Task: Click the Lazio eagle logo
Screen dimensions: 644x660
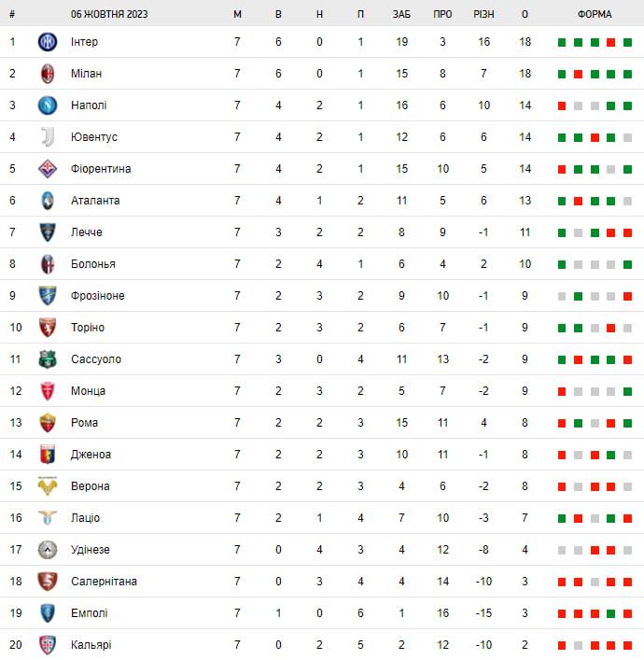Action: [48, 518]
